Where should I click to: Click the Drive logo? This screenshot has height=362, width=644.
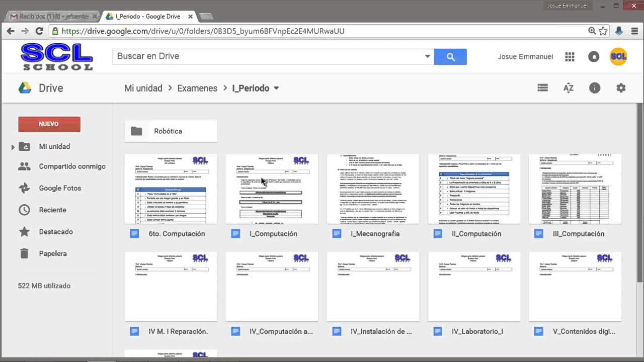point(41,88)
